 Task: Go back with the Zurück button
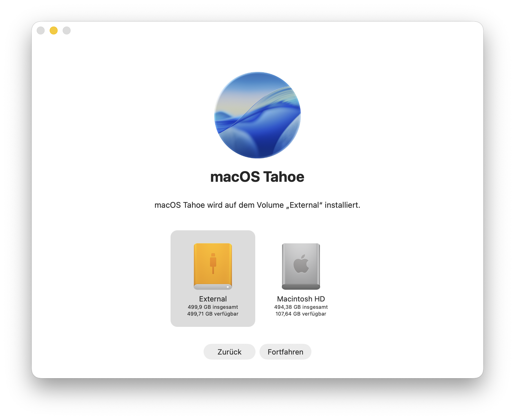click(229, 352)
